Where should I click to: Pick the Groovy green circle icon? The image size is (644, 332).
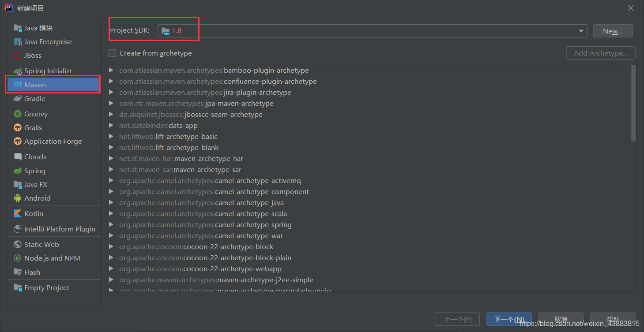click(18, 114)
